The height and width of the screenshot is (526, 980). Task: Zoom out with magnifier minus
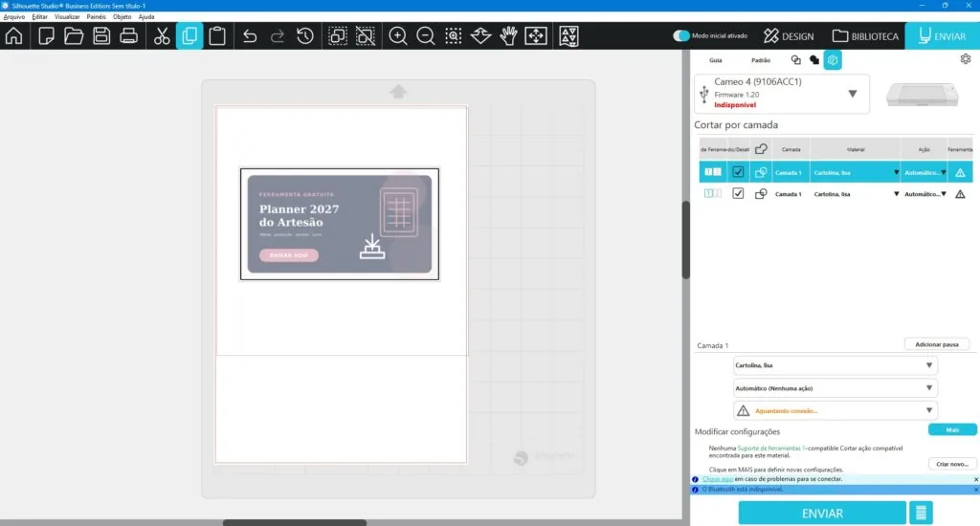coord(426,35)
